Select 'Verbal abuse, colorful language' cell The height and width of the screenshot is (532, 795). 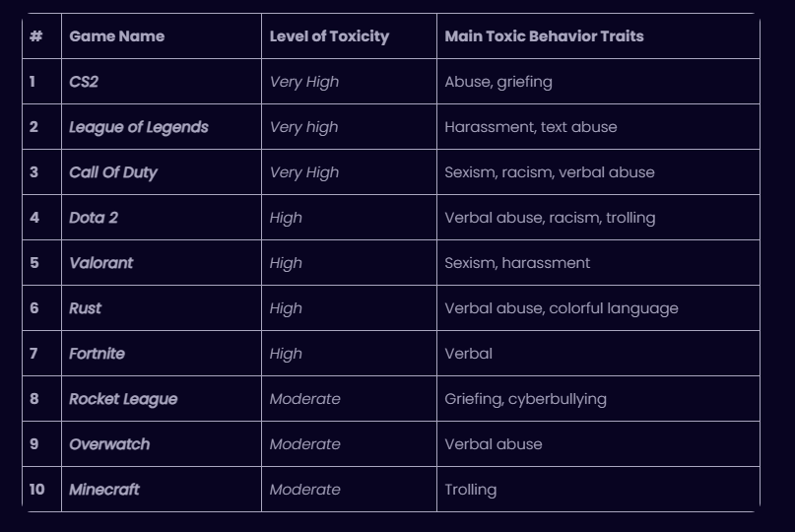click(x=562, y=308)
